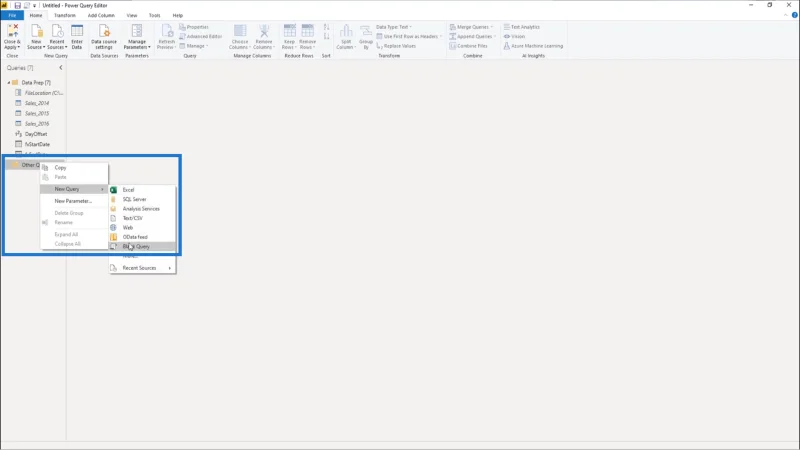800x450 pixels.
Task: Open the File tab
Action: click(x=12, y=15)
